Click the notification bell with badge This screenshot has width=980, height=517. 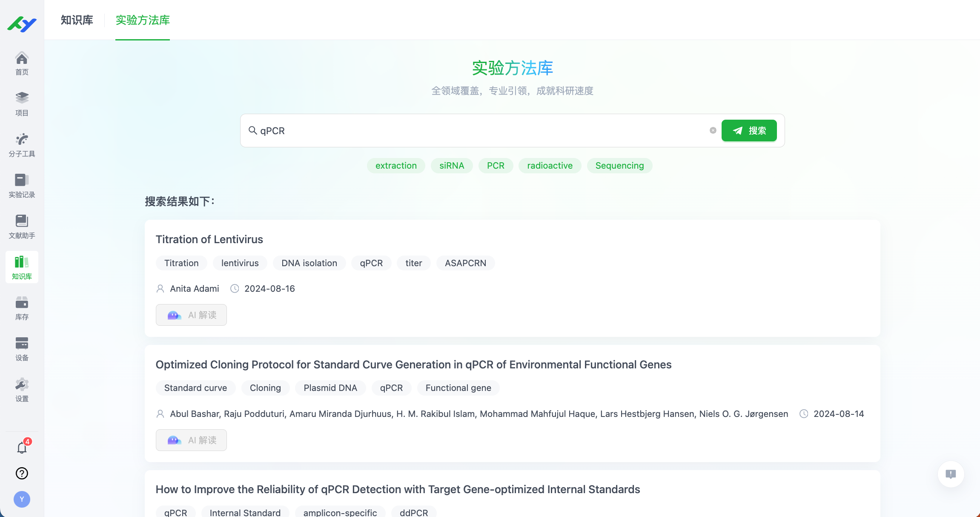pyautogui.click(x=22, y=447)
